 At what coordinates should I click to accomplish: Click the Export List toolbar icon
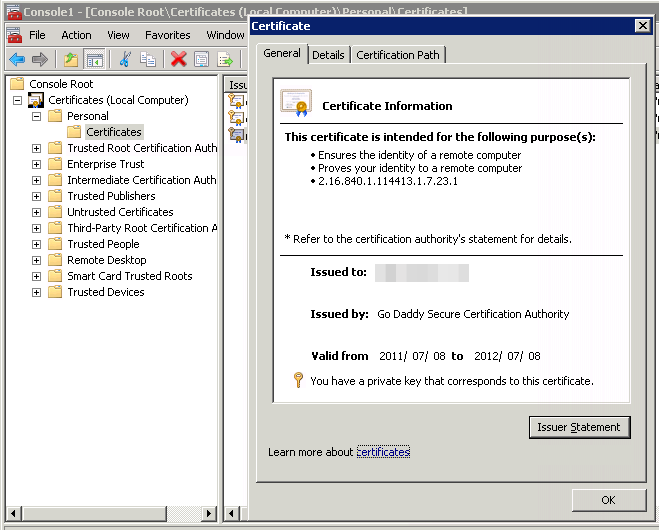tap(225, 59)
